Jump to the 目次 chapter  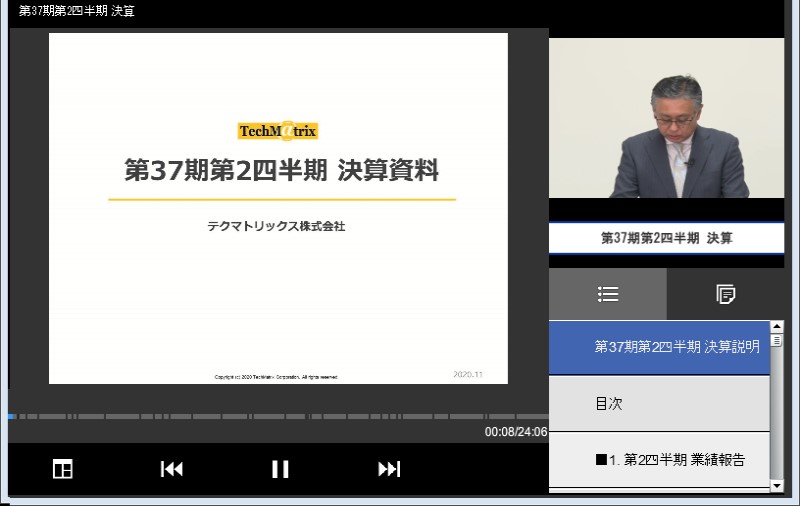click(659, 403)
